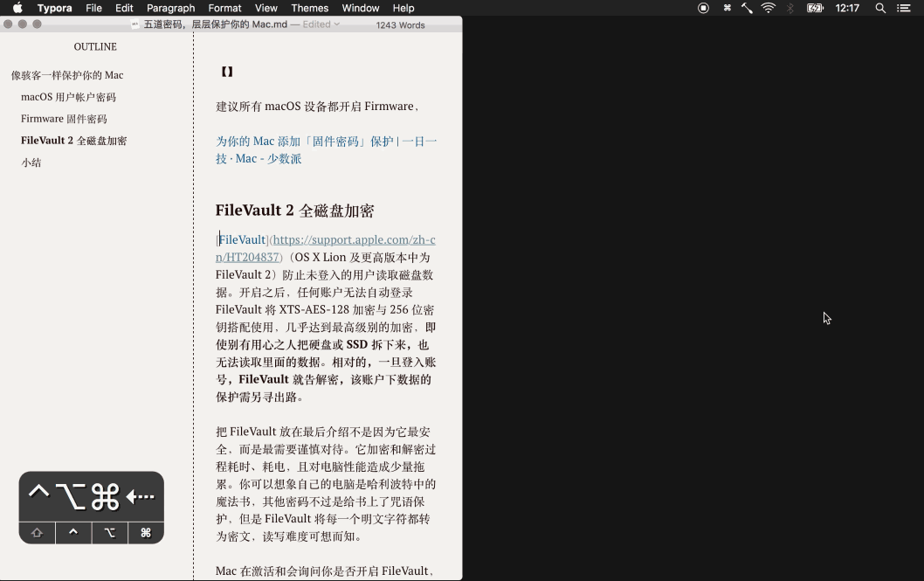Open the battery status menu
The height and width of the screenshot is (581, 924).
815,8
